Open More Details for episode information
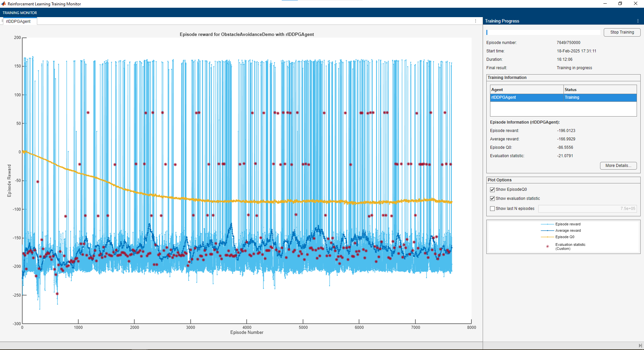Screen dimensions: 644x350 (x=618, y=166)
